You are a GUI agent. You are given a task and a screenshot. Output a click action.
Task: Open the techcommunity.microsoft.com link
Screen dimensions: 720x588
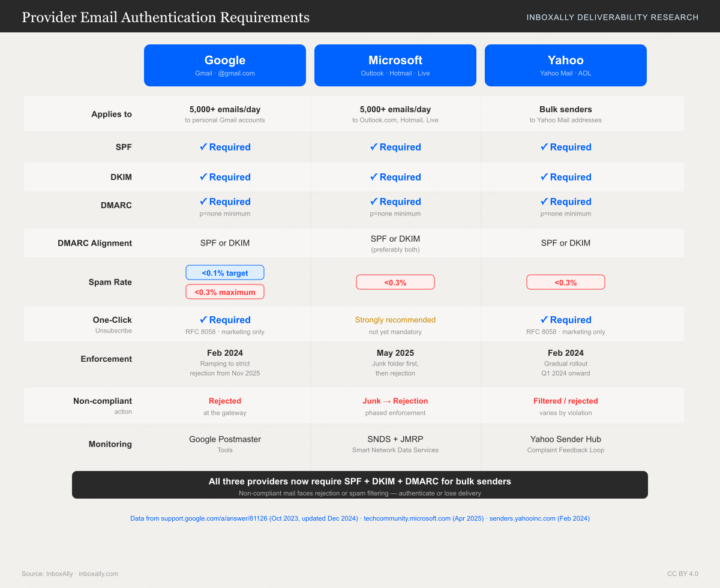(407, 518)
